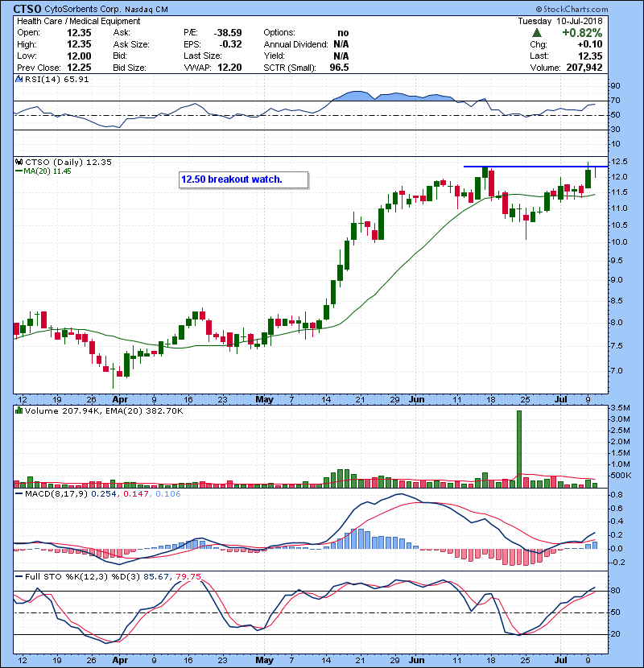644x668 pixels.
Task: Click the 90 level on RSI axis
Action: [615, 86]
